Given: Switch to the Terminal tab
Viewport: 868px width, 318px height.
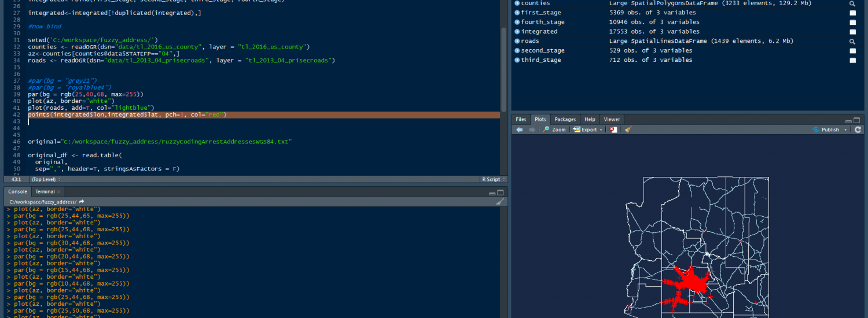Looking at the screenshot, I should [x=45, y=191].
